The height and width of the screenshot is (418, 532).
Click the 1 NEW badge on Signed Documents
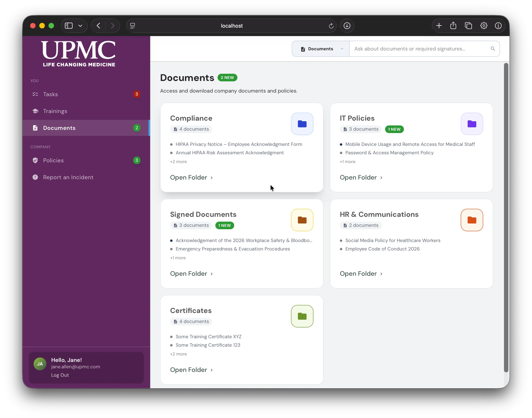(x=224, y=225)
